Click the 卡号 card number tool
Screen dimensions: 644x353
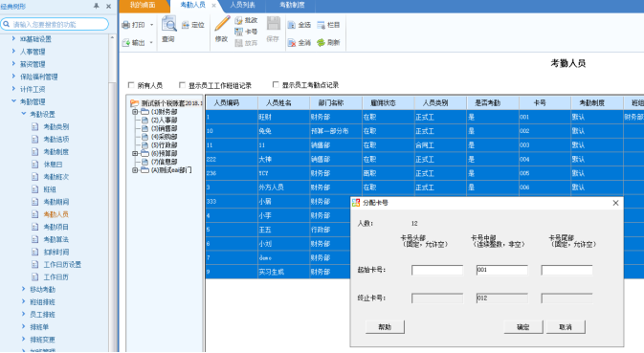[246, 32]
